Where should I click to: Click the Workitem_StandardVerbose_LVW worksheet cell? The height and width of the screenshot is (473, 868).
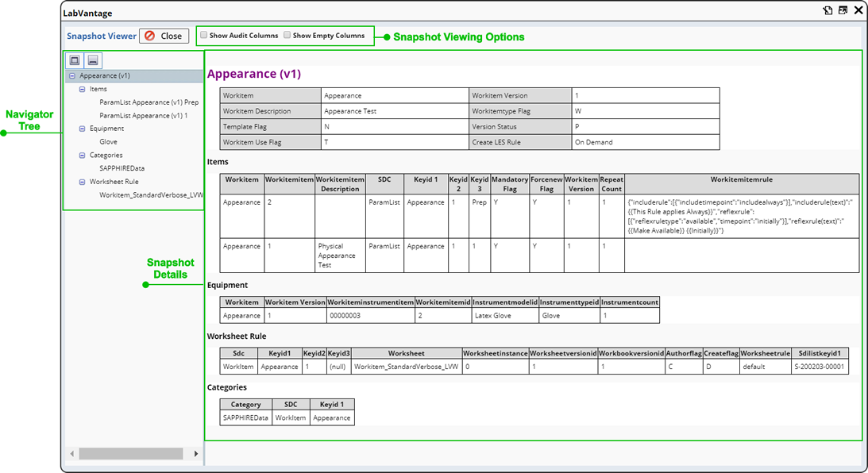point(407,367)
